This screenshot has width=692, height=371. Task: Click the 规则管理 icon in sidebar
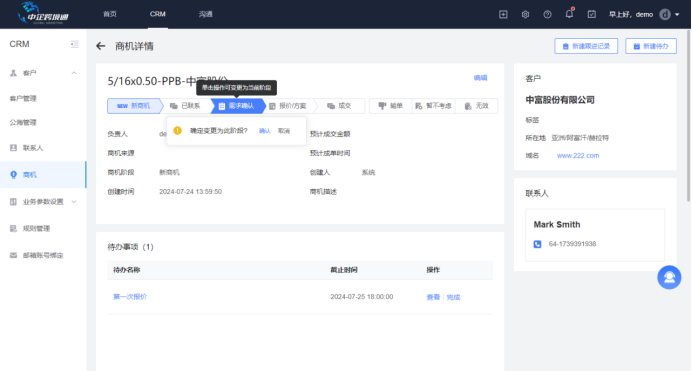pyautogui.click(x=13, y=229)
